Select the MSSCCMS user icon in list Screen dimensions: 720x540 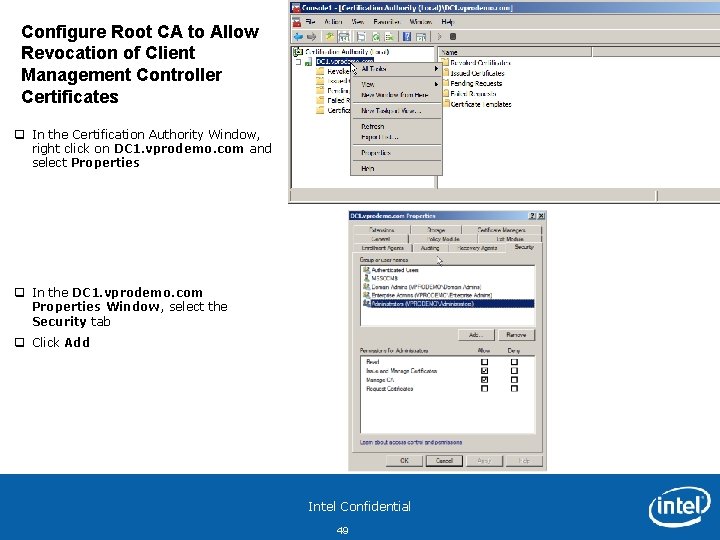point(366,278)
